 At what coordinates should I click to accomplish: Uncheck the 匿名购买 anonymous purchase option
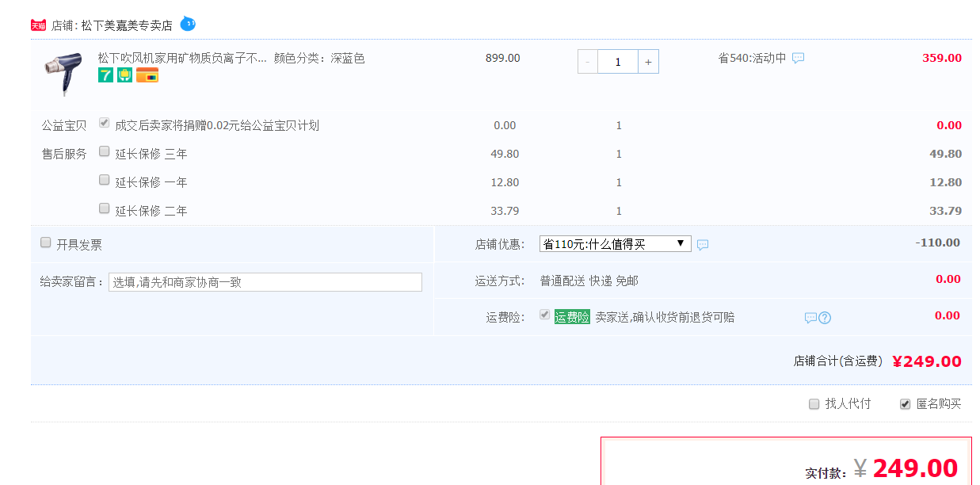(x=905, y=404)
